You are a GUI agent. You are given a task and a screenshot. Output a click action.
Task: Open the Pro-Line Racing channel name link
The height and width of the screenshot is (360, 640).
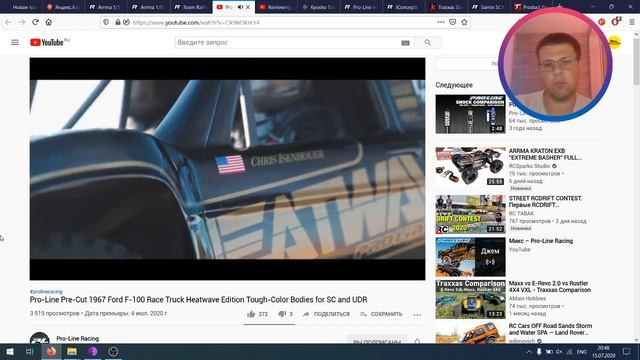78,338
